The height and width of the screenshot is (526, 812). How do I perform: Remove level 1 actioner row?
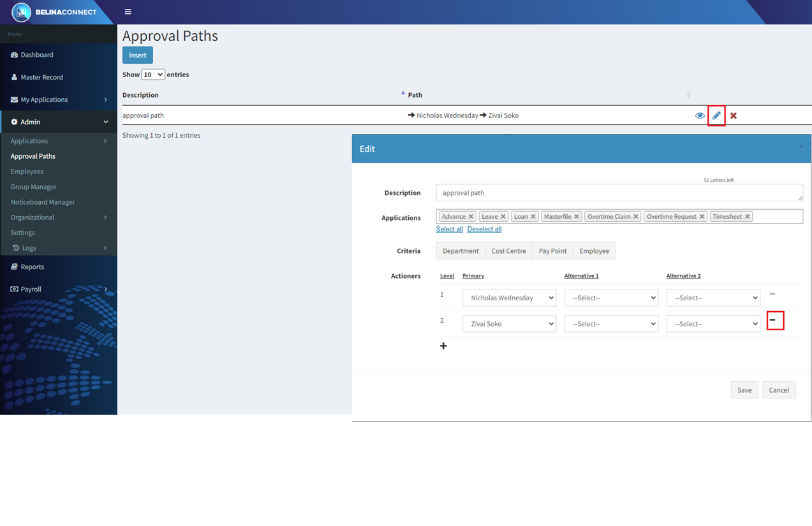click(x=772, y=294)
